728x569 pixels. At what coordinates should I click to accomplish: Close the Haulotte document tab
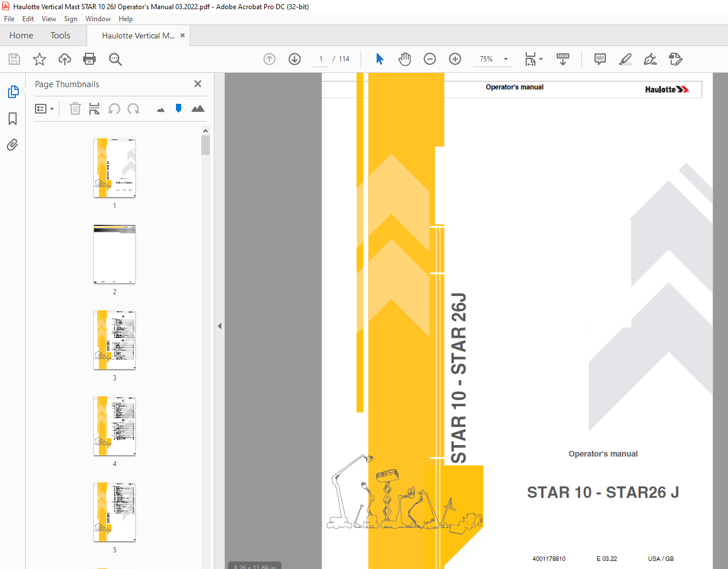point(182,35)
